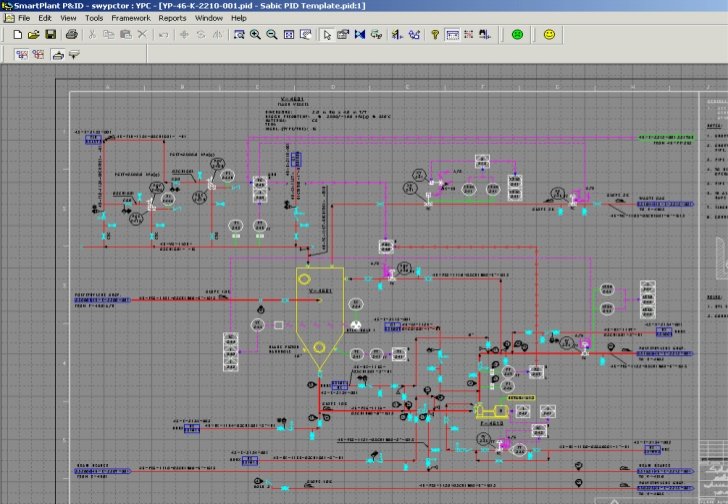Image resolution: width=728 pixels, height=504 pixels.
Task: Select the yellow P-4610 pump symbol
Action: pyautogui.click(x=491, y=411)
